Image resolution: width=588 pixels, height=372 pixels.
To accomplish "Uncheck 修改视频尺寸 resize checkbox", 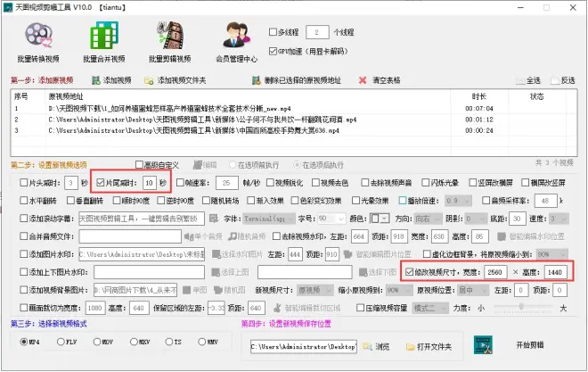I will 409,271.
